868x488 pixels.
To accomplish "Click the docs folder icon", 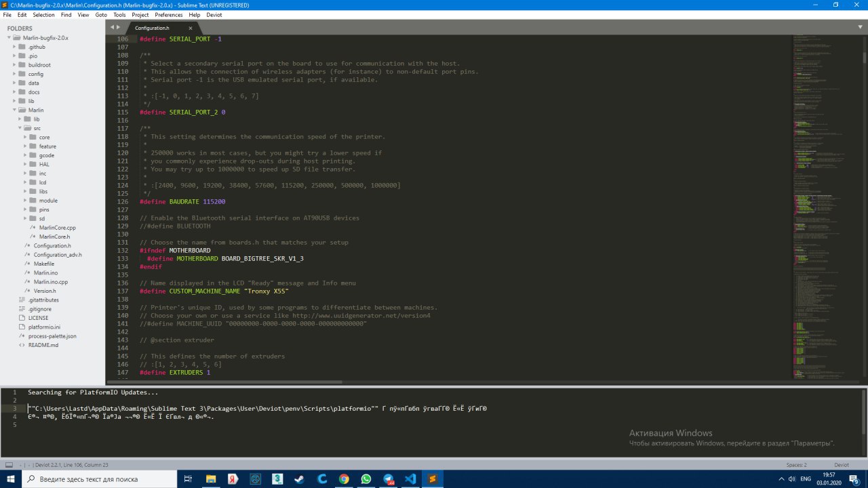I will [22, 92].
